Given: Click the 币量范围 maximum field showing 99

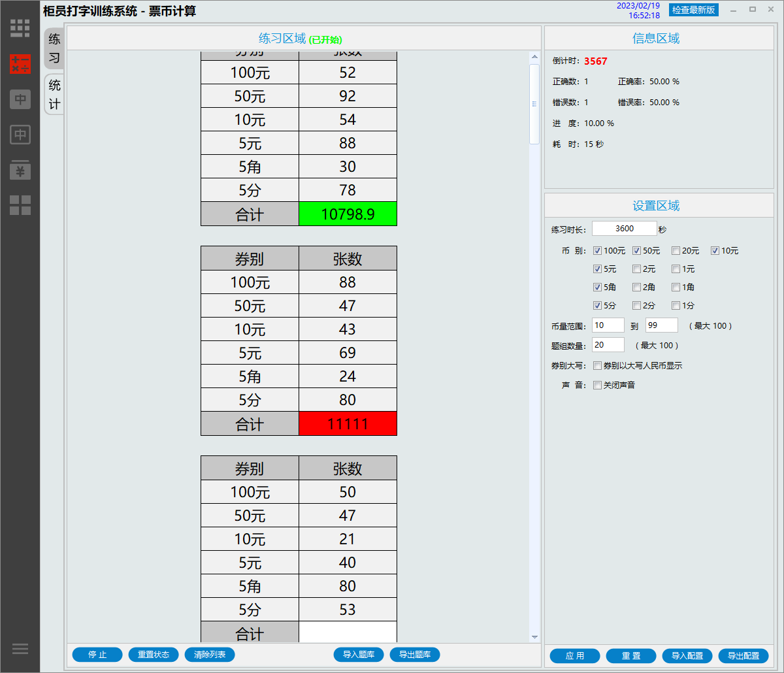Looking at the screenshot, I should (662, 325).
